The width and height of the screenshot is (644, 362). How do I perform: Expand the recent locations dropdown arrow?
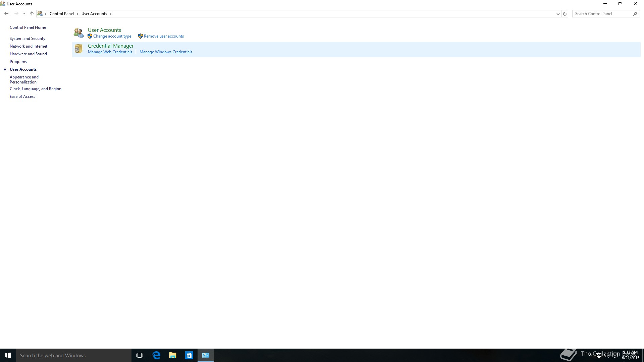point(24,14)
